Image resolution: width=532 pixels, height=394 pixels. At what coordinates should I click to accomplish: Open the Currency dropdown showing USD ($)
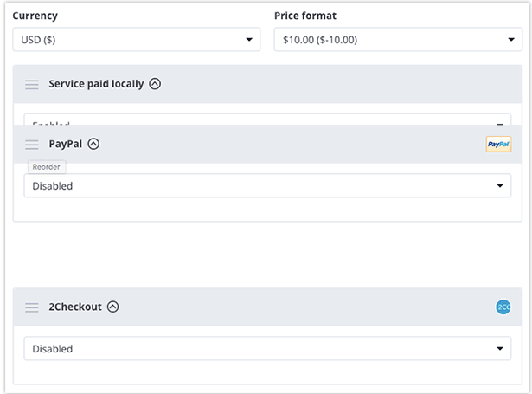(x=137, y=40)
